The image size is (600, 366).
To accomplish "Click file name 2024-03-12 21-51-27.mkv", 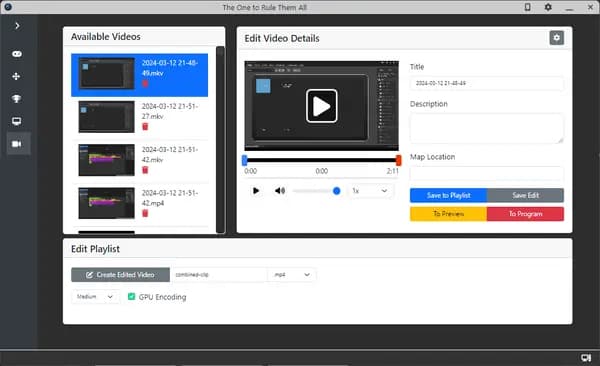I will tap(170, 111).
